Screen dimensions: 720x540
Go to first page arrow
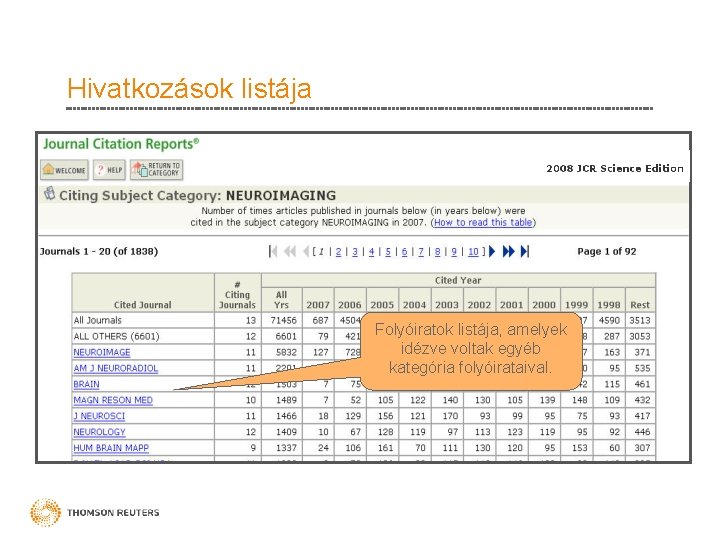click(x=273, y=252)
